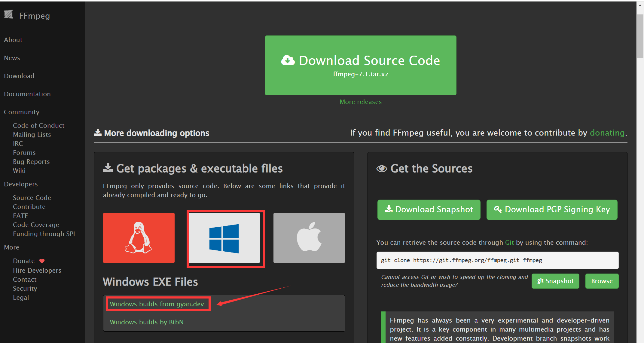Select the Apple macOS package tile
The width and height of the screenshot is (644, 343).
pyautogui.click(x=309, y=238)
